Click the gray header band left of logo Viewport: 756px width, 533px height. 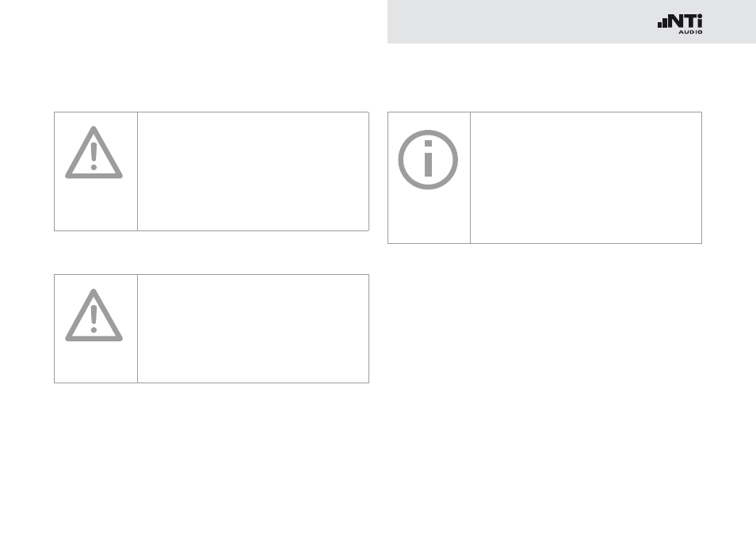521,21
